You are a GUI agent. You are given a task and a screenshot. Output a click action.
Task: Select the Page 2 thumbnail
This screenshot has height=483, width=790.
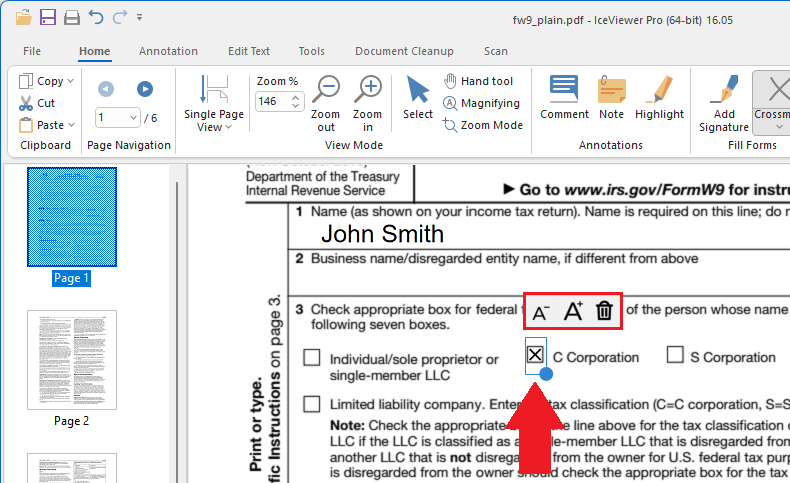click(x=72, y=360)
